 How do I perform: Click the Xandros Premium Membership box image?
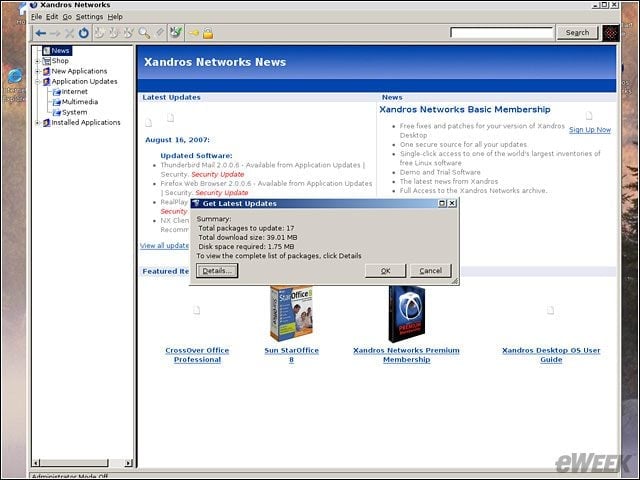(407, 314)
